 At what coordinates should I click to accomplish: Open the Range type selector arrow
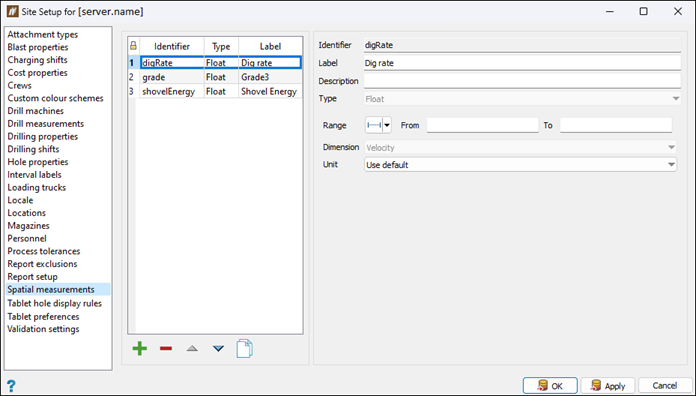coord(387,126)
